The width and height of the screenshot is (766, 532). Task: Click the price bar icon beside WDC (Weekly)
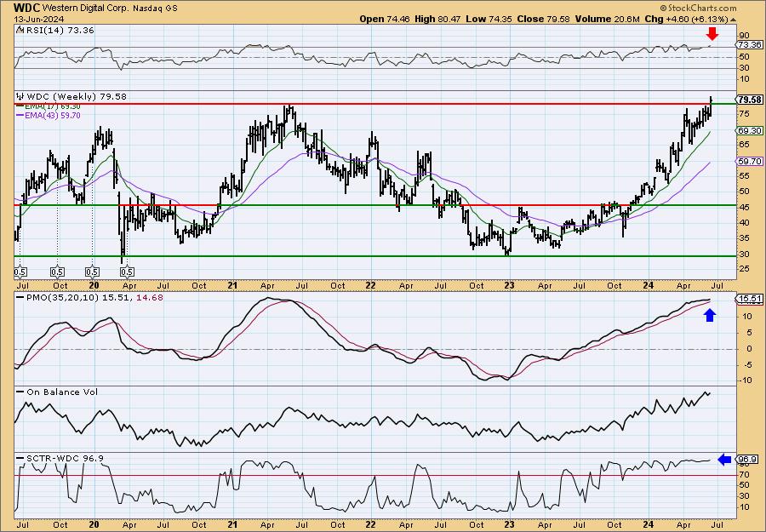[20, 96]
